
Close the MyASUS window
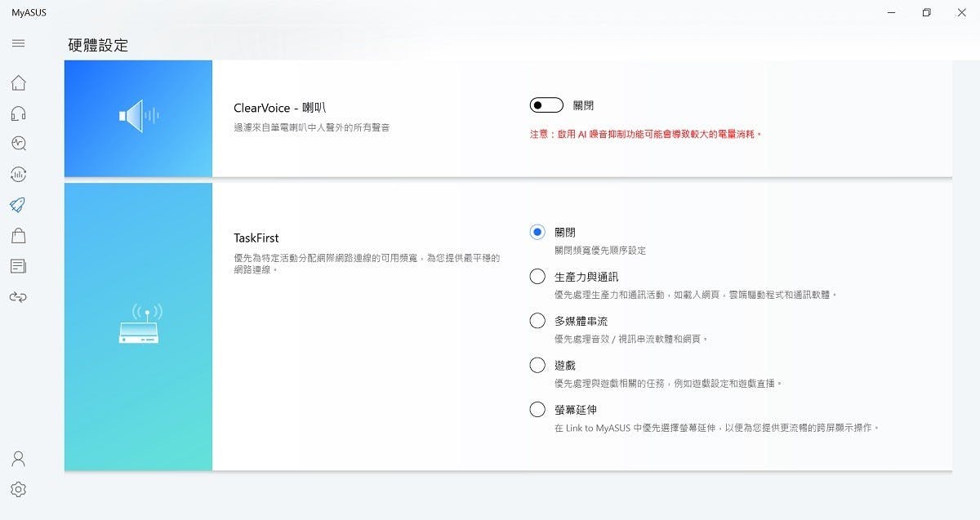pos(961,12)
